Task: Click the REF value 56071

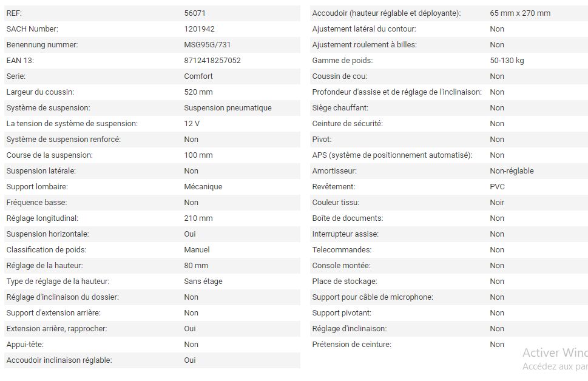Action: 195,13
